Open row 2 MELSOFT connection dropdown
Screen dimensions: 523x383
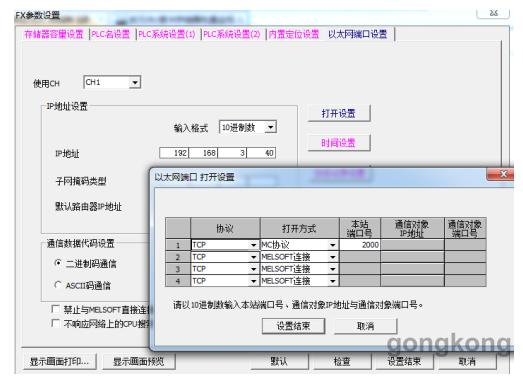click(x=333, y=257)
